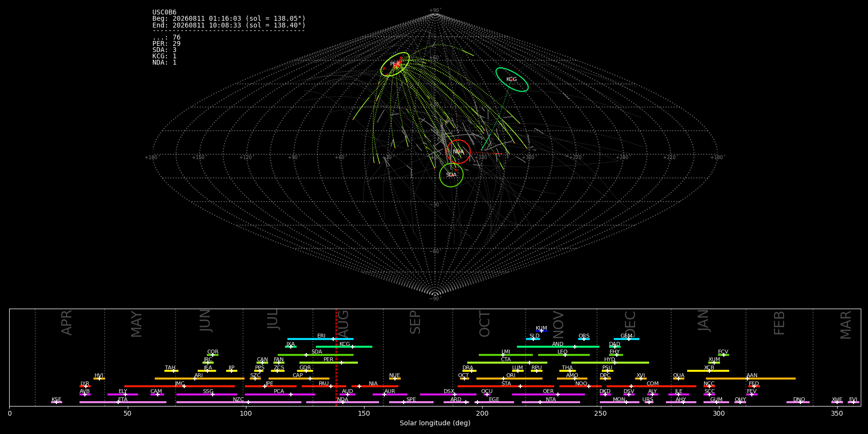Select the ERI cyan activity bar
This screenshot has width=868, height=434.
(320, 339)
